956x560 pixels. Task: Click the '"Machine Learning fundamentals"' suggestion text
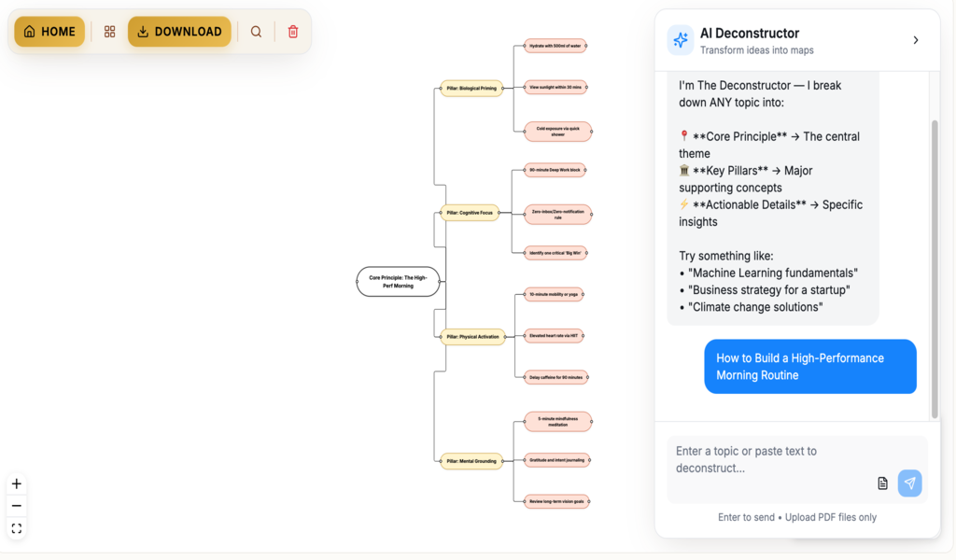pyautogui.click(x=773, y=273)
